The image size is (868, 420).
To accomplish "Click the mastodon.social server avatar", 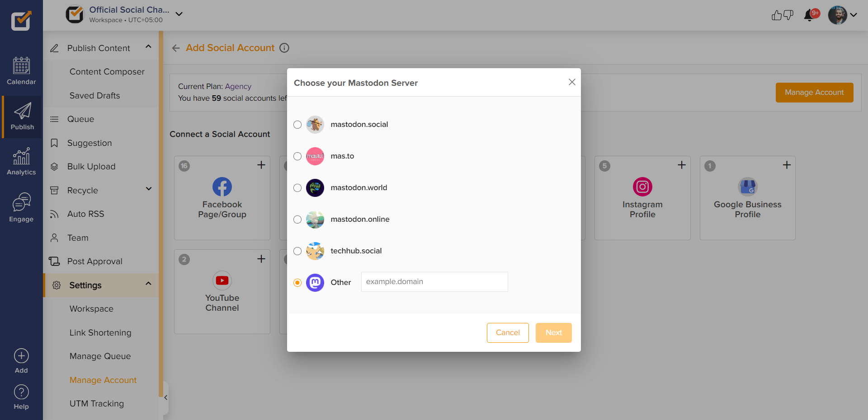I will tap(315, 125).
